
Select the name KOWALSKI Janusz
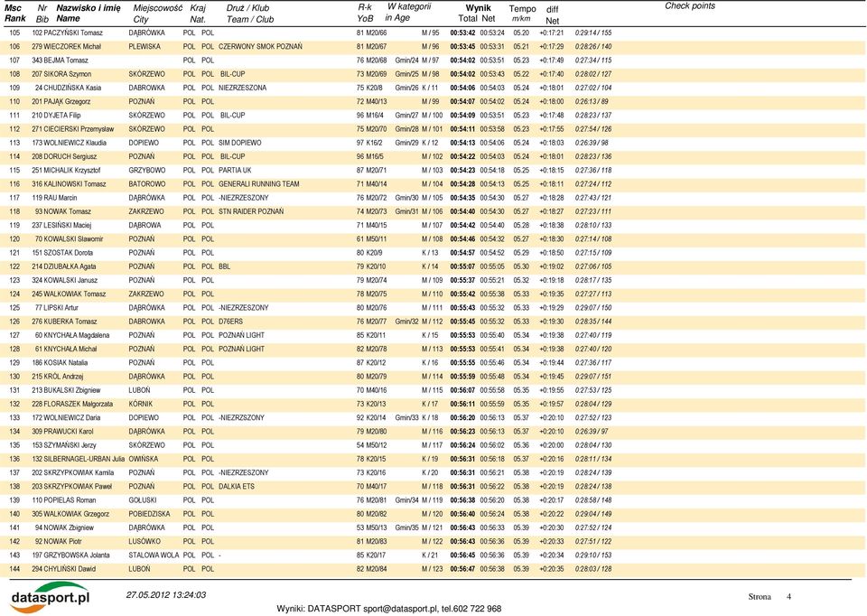(70, 280)
